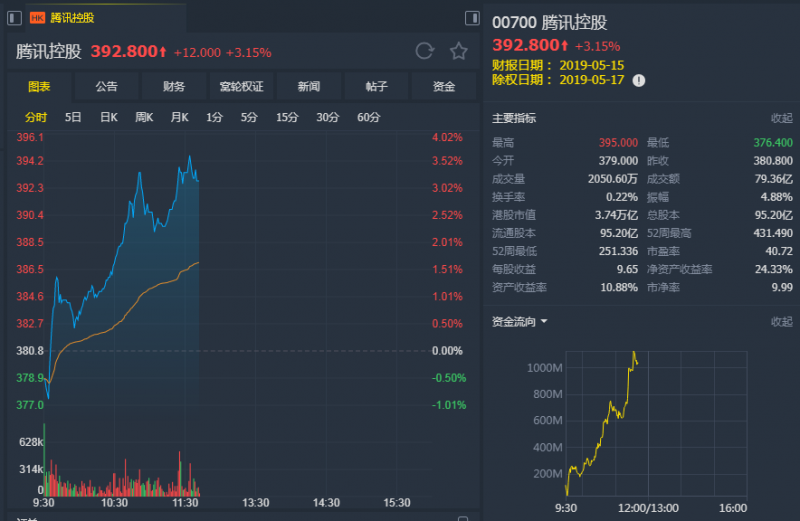Screen dimensions: 800x521
Task: Open the 窝轮权证 warrants tab
Action: (241, 86)
